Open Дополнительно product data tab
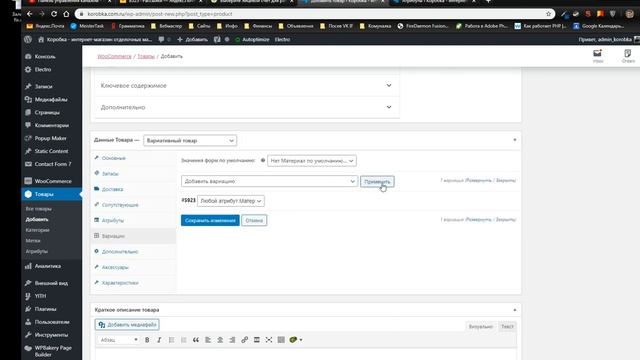The width and height of the screenshot is (640, 360). [x=120, y=251]
